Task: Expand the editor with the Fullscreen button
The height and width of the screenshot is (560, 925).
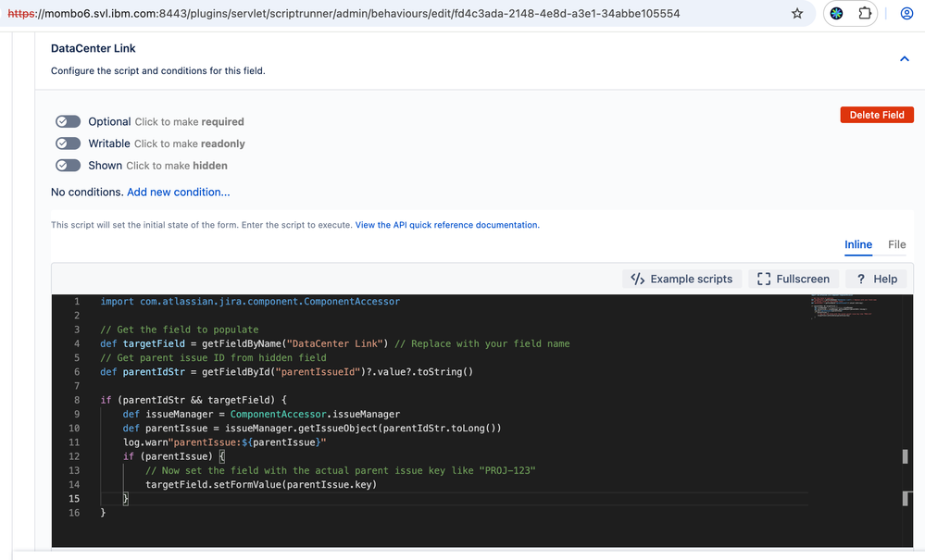Action: [794, 279]
